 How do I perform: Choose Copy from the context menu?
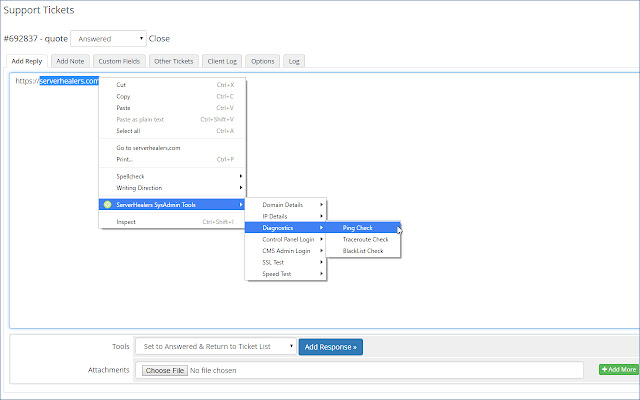pos(172,97)
